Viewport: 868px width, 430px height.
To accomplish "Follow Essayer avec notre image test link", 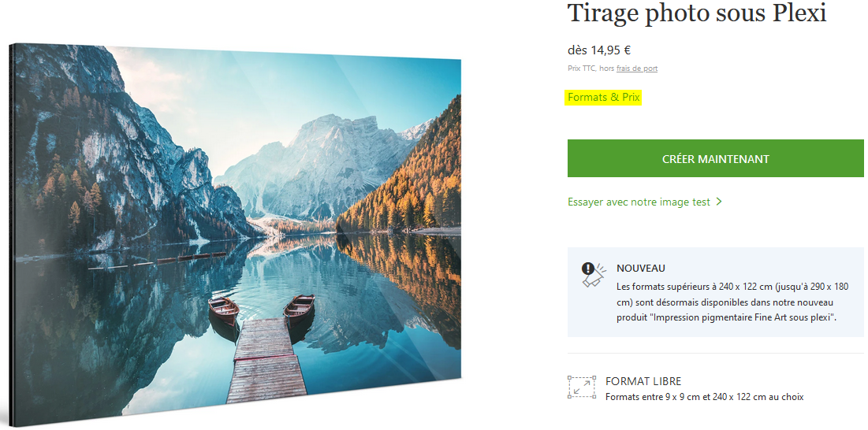I will click(x=639, y=202).
